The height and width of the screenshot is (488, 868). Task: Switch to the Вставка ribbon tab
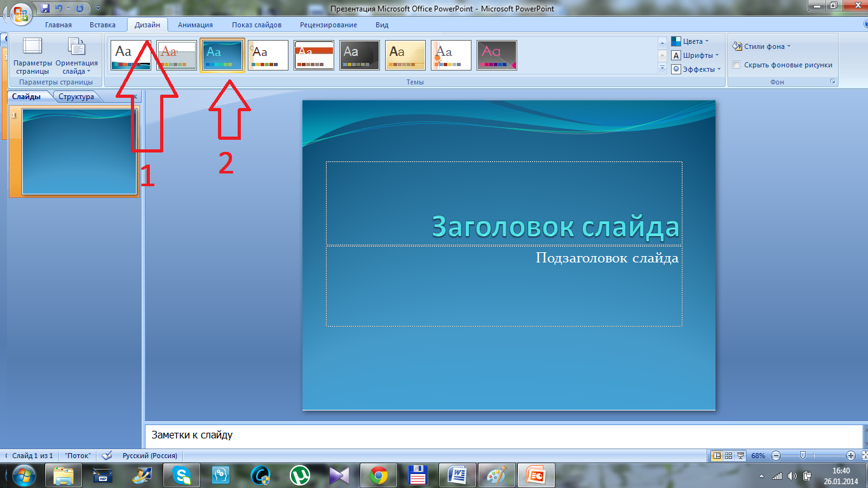tap(102, 25)
